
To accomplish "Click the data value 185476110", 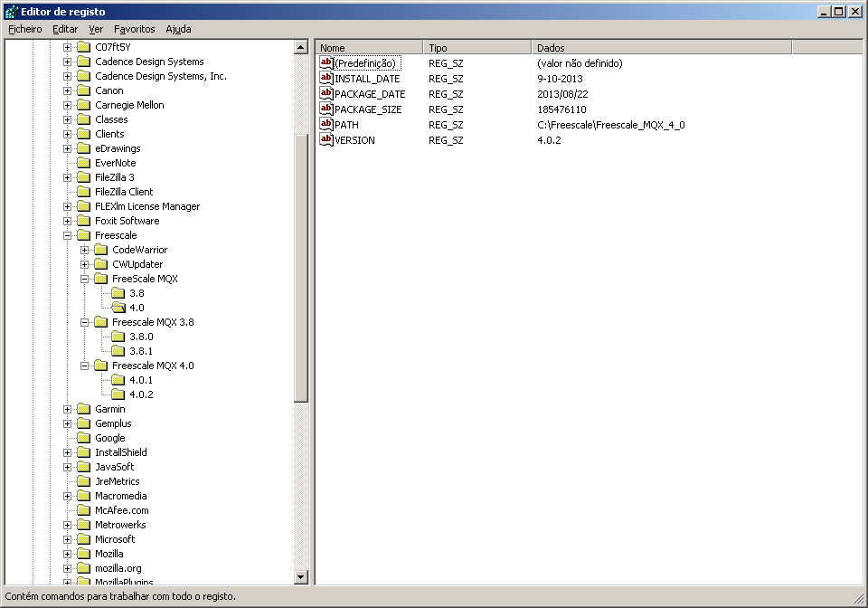I will tap(561, 109).
